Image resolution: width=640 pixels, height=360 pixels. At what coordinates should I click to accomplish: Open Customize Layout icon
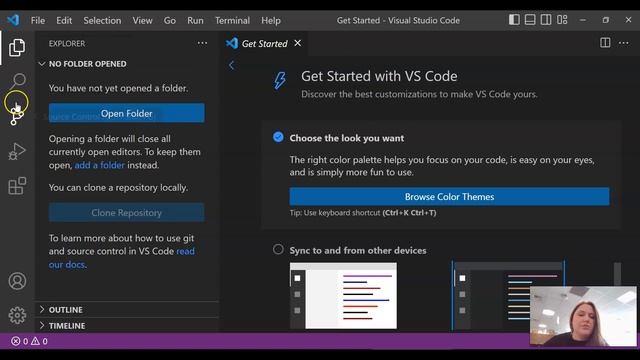(x=562, y=20)
